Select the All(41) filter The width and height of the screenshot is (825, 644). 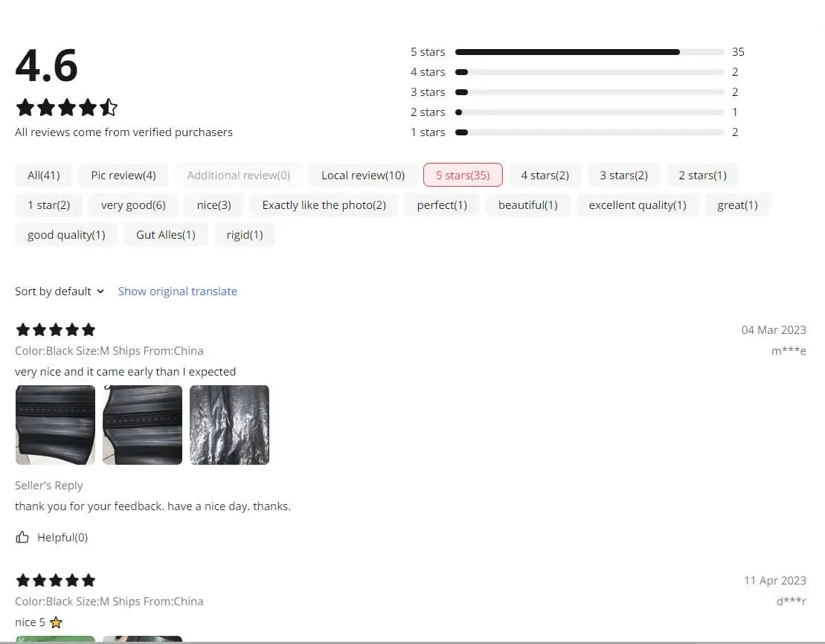coord(43,175)
